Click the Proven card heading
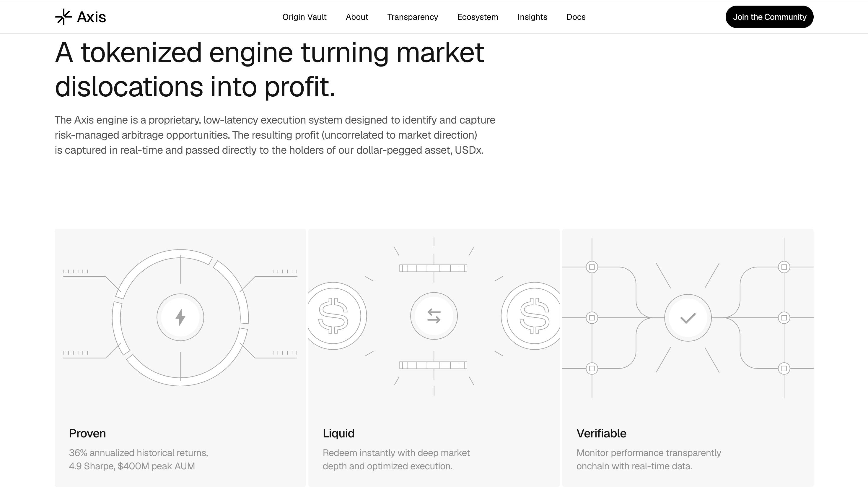Screen dimensions: 868x498 pyautogui.click(x=87, y=433)
